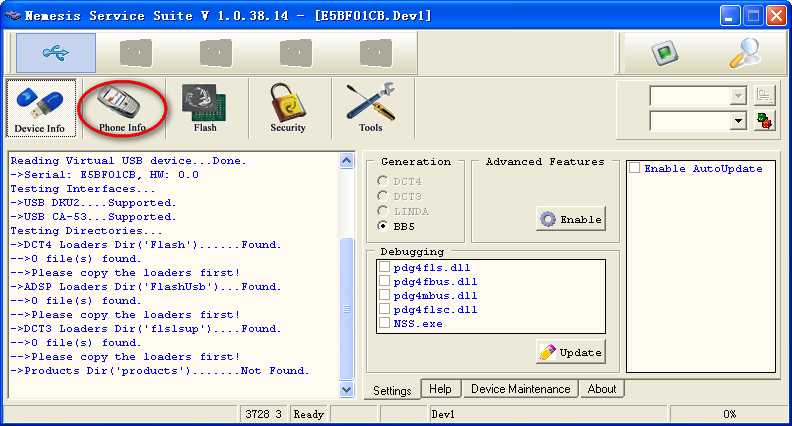Click the application icon in title bar
Screen dimensions: 792x426
tap(13, 16)
